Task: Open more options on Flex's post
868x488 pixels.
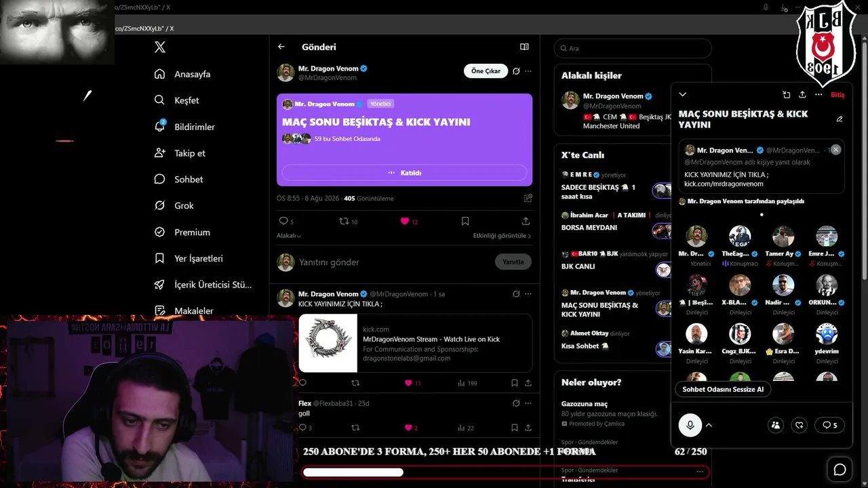Action: pos(528,403)
